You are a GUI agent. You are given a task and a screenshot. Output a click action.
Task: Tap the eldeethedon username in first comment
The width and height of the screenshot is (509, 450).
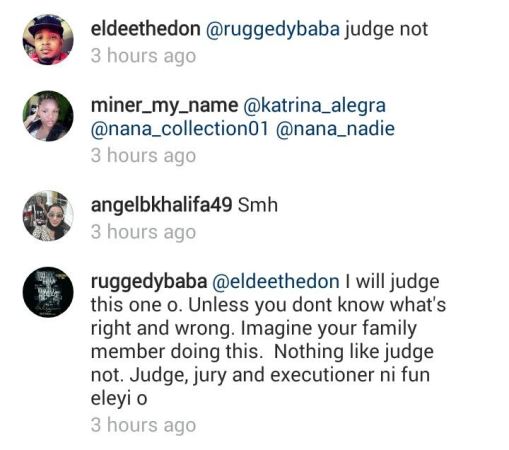click(145, 29)
